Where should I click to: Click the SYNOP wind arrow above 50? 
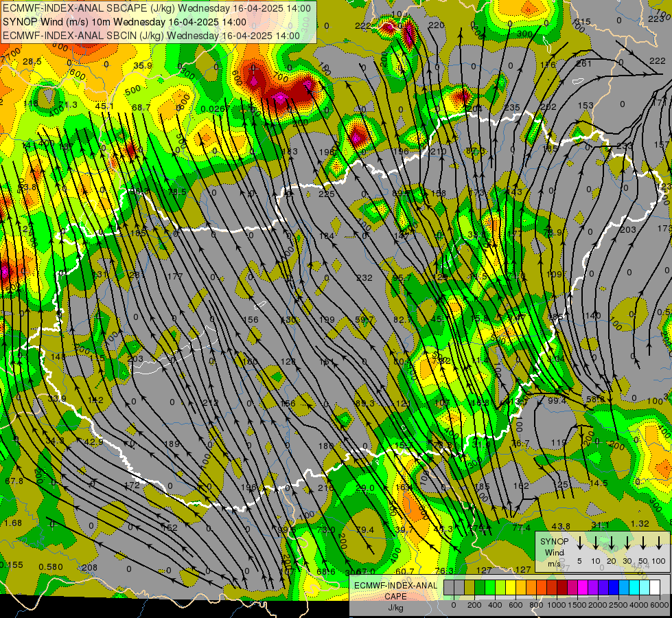click(x=643, y=543)
